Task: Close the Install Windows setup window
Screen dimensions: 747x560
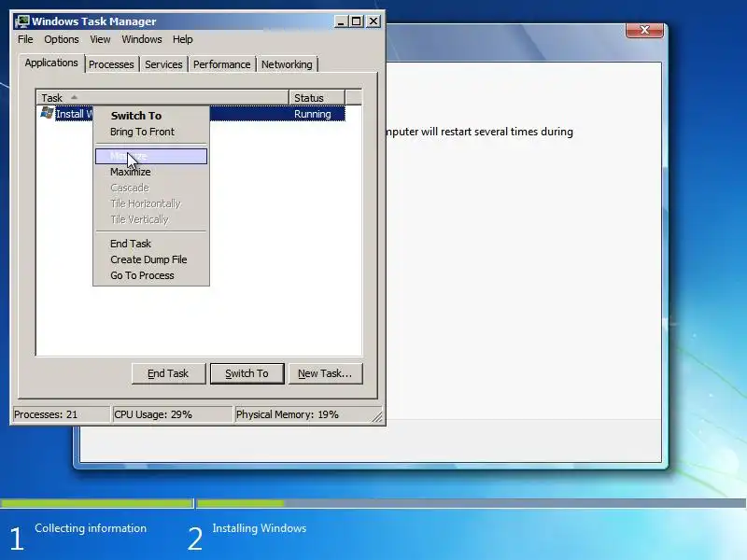Action: [644, 30]
